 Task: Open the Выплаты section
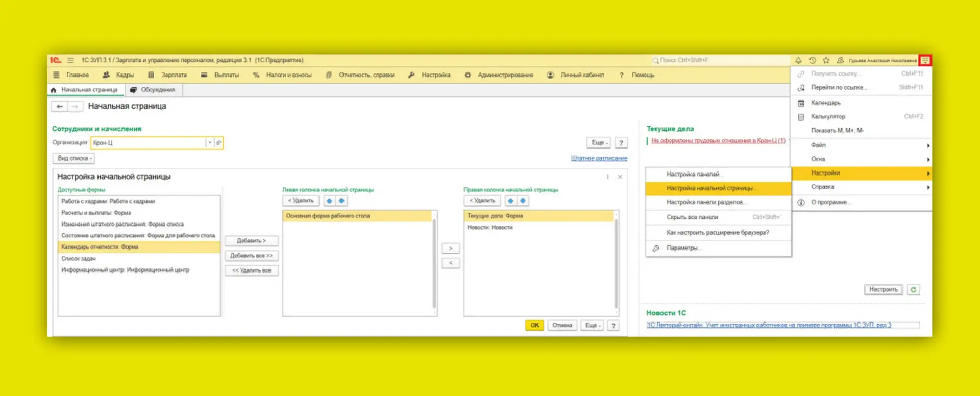[x=220, y=75]
